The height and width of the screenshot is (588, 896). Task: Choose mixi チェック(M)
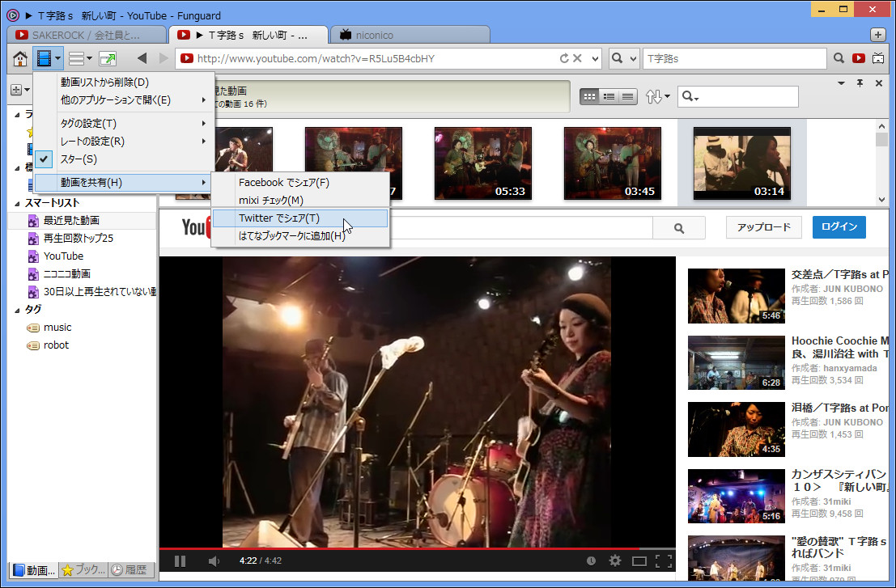pos(300,201)
